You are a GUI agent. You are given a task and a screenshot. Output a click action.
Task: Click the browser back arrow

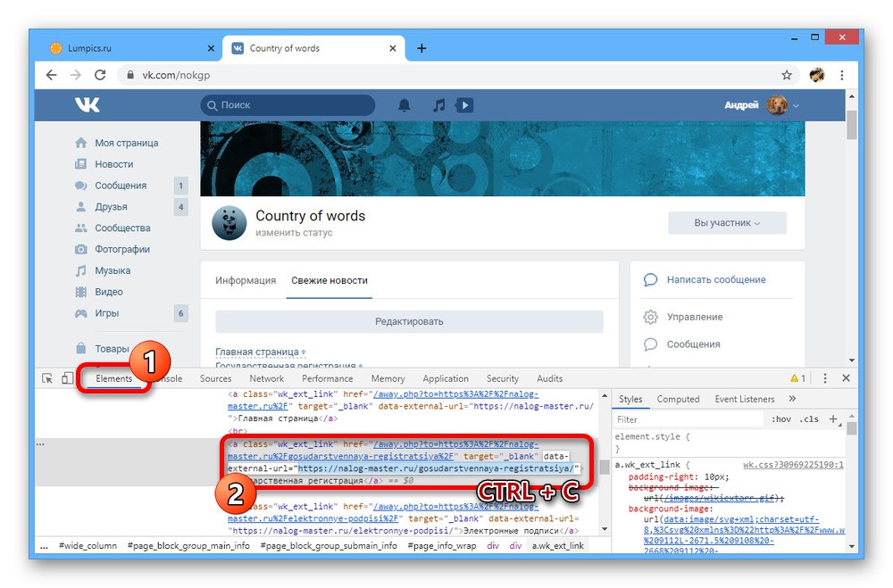[x=51, y=75]
